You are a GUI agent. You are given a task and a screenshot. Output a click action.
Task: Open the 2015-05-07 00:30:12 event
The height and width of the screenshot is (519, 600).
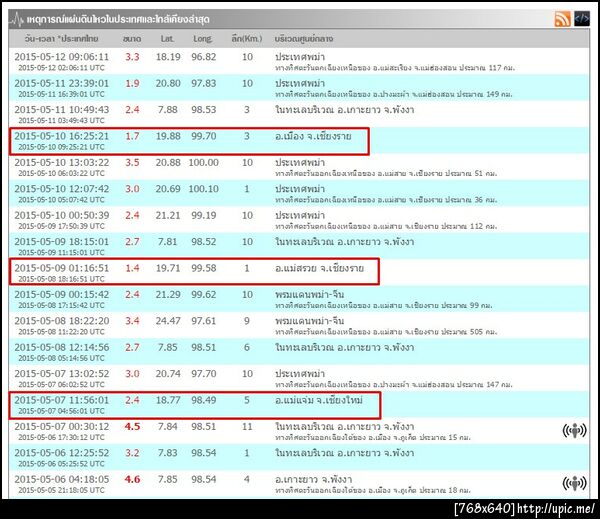(298, 431)
